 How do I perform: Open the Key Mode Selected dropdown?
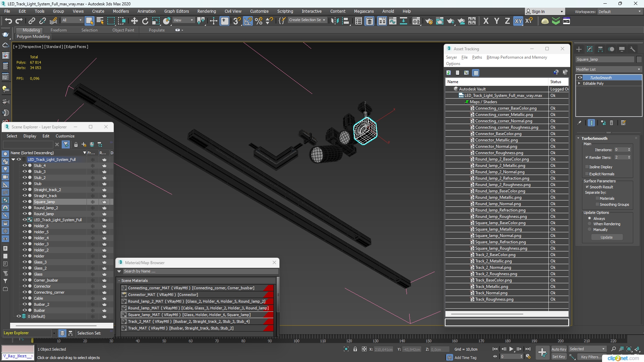point(587,349)
